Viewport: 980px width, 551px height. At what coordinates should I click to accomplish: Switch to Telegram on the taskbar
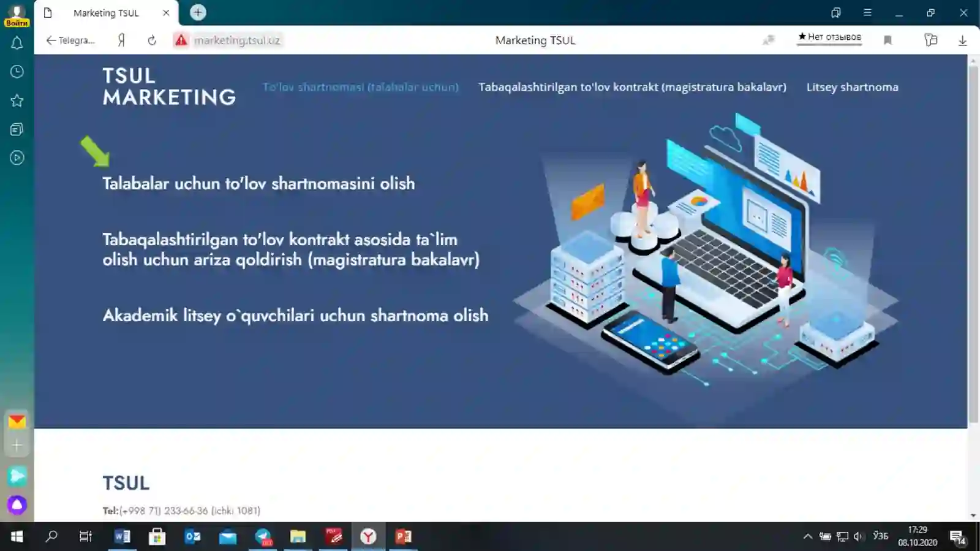[x=263, y=537]
